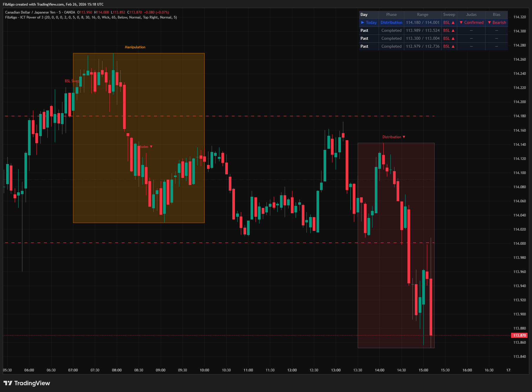532x392 pixels.
Task: Click the red 113.870 price label
Action: (x=520, y=335)
